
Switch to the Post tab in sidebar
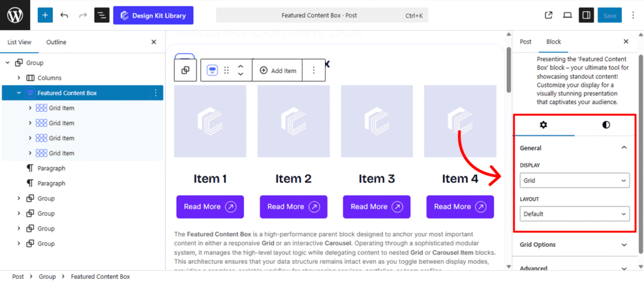pos(525,41)
